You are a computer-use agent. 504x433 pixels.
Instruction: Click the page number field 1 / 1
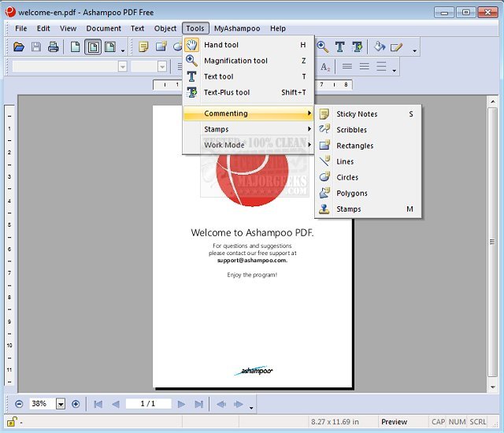(x=148, y=404)
